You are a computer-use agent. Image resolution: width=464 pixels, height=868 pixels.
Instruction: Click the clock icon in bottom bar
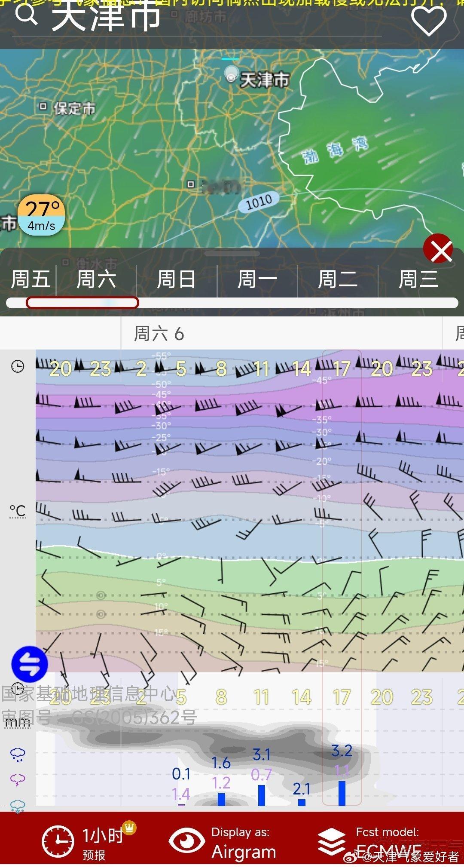point(58,841)
